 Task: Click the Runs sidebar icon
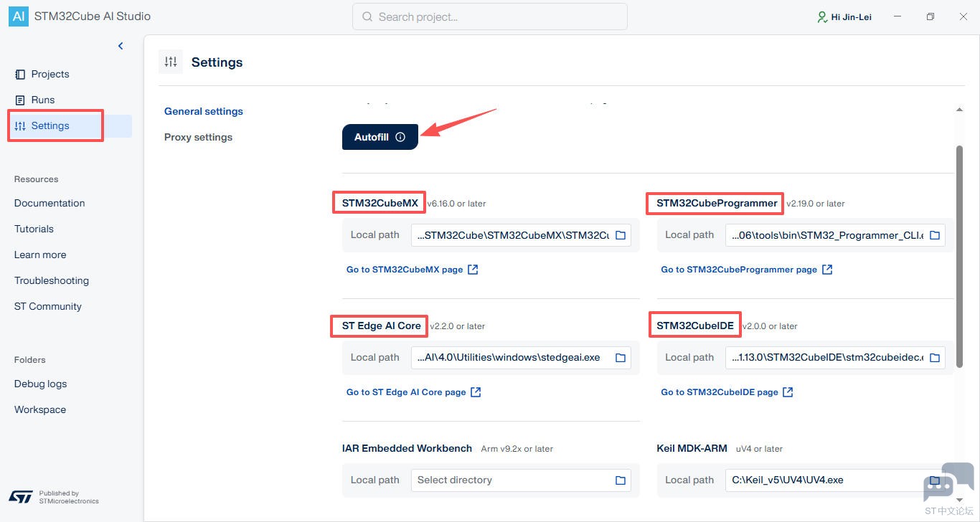[20, 100]
